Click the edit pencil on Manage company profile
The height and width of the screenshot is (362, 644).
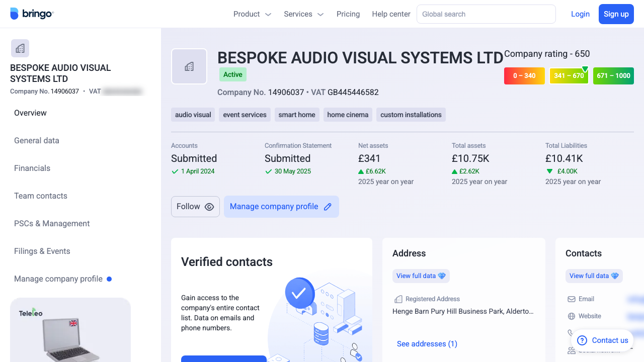pyautogui.click(x=328, y=207)
